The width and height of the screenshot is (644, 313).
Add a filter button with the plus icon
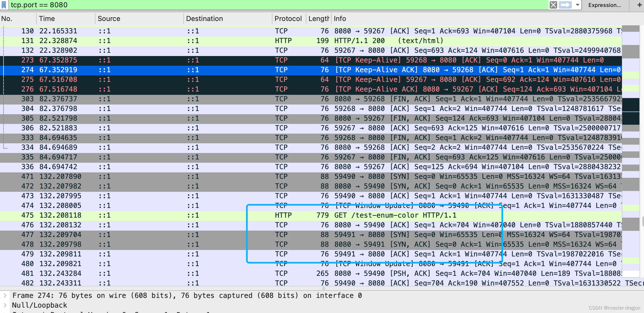[x=639, y=5]
